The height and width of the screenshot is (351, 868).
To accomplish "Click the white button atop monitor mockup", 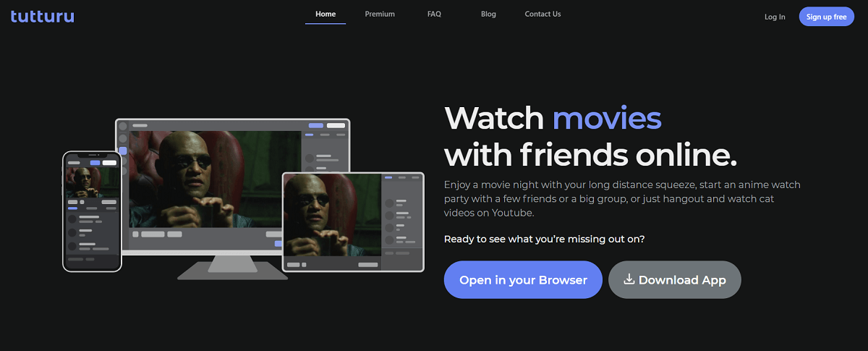I will [x=336, y=125].
